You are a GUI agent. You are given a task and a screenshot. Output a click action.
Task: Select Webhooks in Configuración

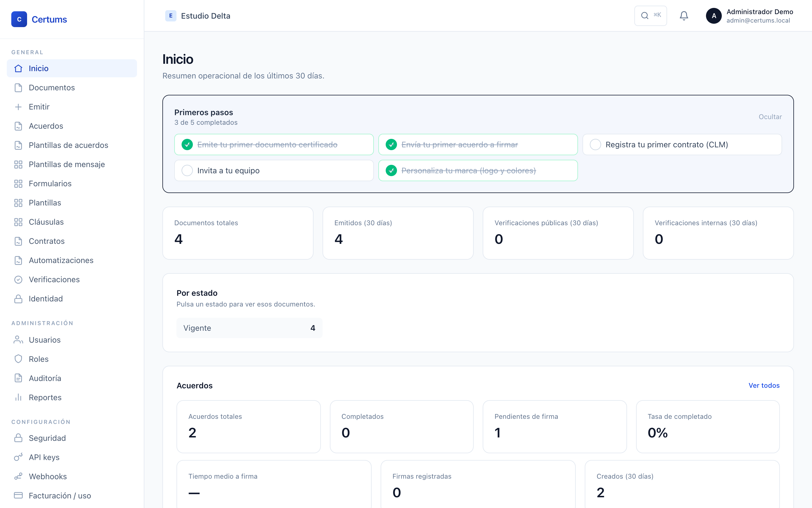(72, 476)
